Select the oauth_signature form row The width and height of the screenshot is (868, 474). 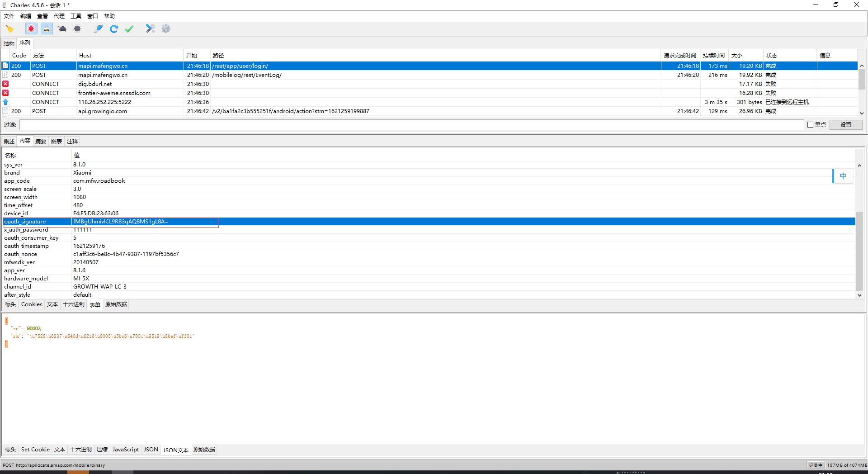click(x=429, y=222)
